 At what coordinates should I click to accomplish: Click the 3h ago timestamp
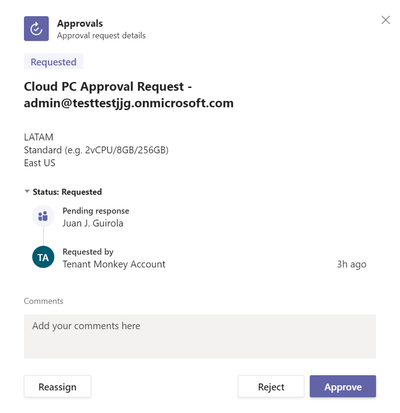351,264
